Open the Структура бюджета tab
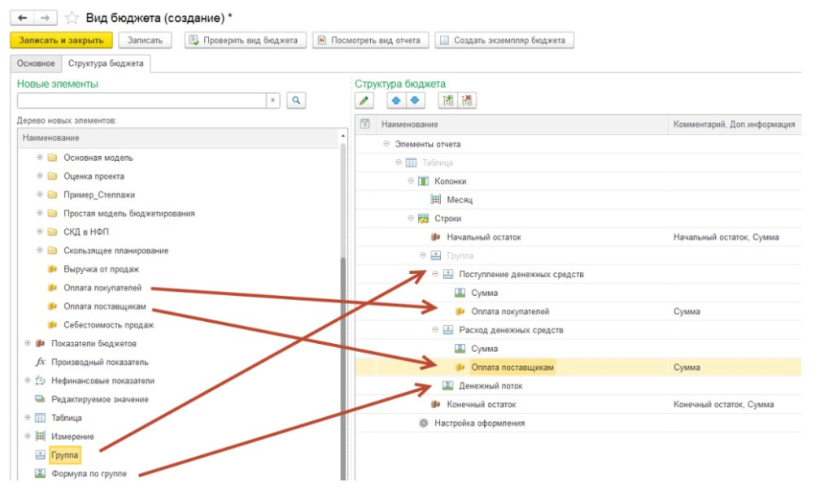Viewport: 833px width, 504px height. [x=106, y=63]
